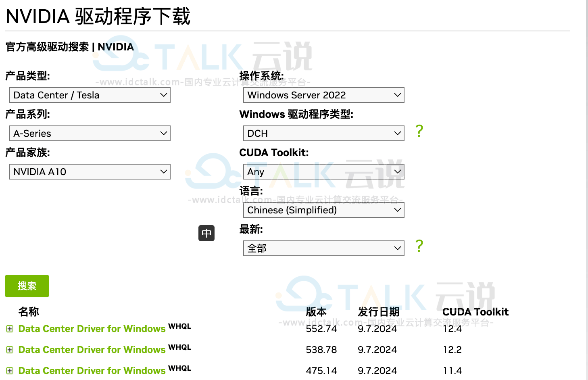The image size is (588, 380).
Task: Open Data Center Driver link for version 552.74
Action: click(92, 329)
